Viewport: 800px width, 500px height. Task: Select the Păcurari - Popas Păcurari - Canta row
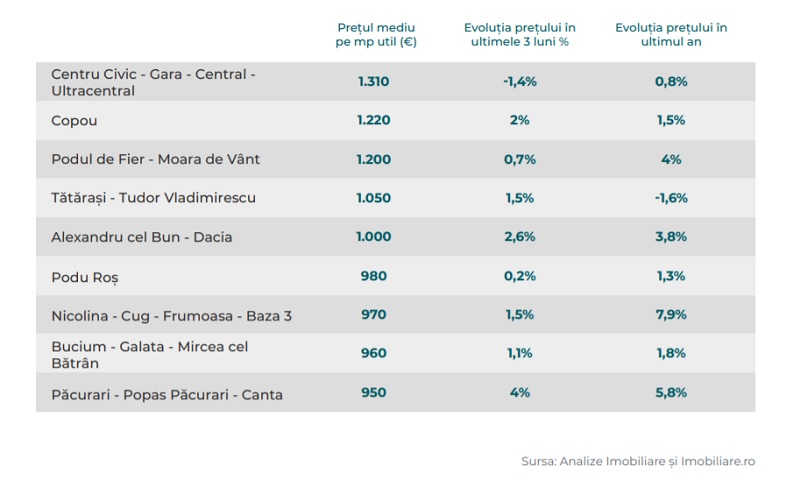click(x=166, y=394)
